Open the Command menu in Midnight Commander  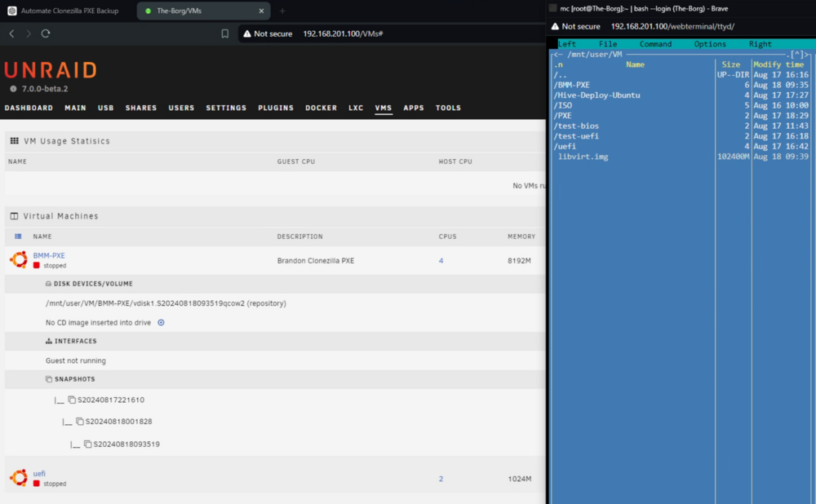pyautogui.click(x=655, y=44)
